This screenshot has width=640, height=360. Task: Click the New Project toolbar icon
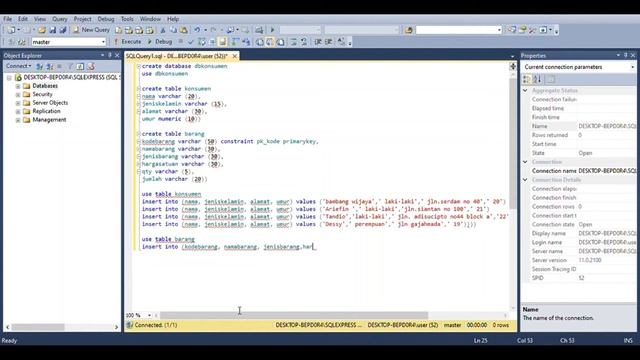(11, 30)
